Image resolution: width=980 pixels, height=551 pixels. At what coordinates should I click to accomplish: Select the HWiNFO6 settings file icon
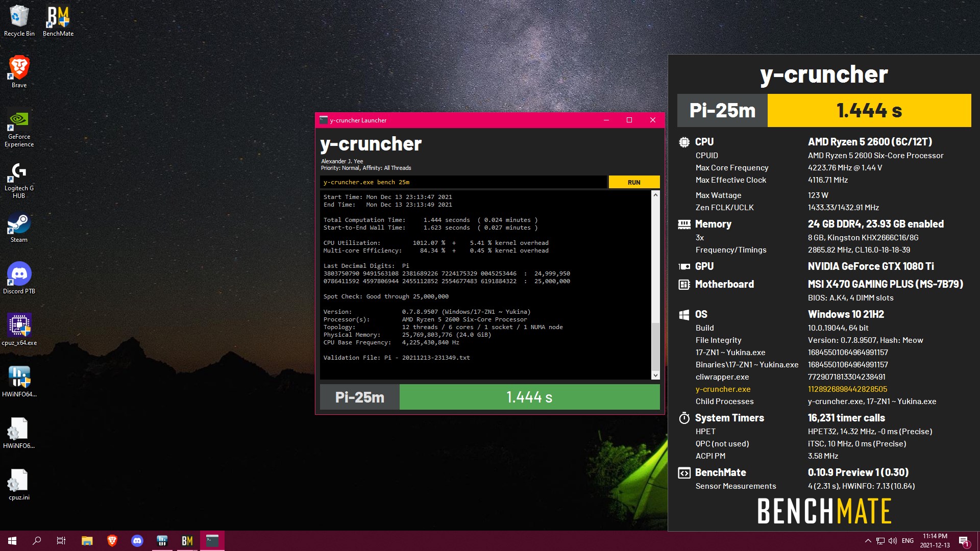click(19, 433)
